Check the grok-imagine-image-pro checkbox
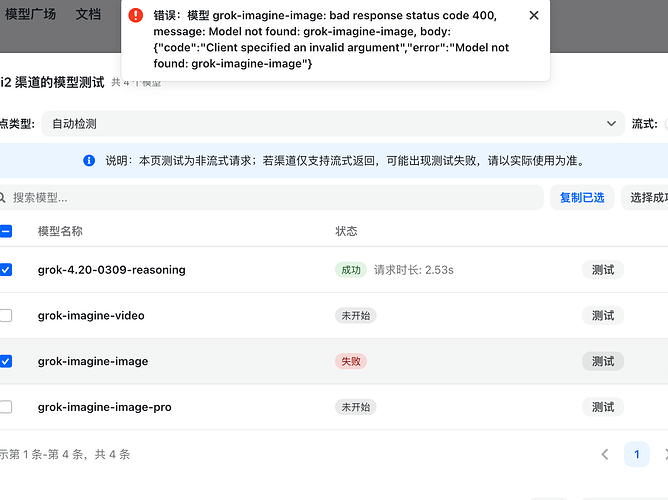The width and height of the screenshot is (668, 500). coord(6,407)
